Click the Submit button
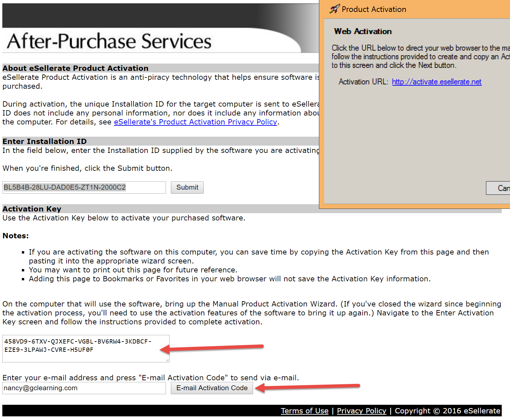The height and width of the screenshot is (420, 510). (187, 187)
